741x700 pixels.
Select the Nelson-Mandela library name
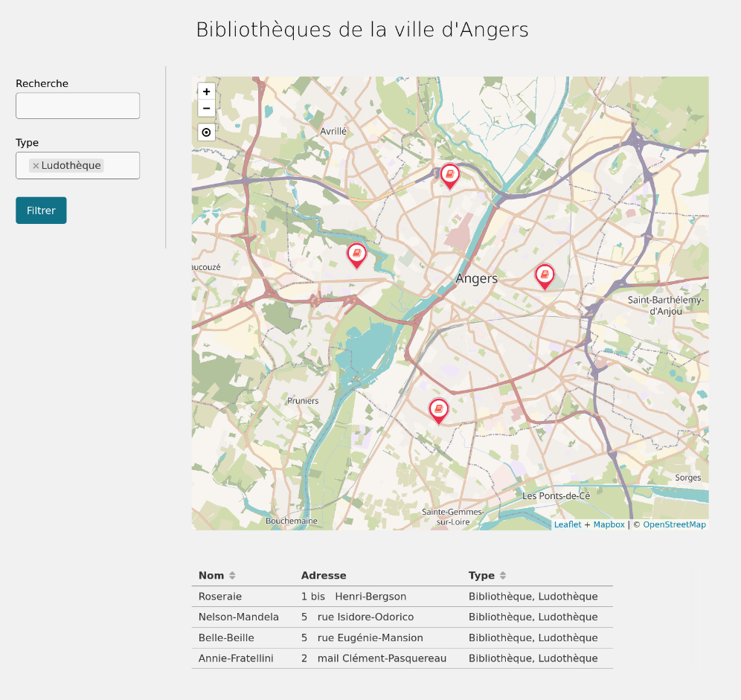point(239,617)
